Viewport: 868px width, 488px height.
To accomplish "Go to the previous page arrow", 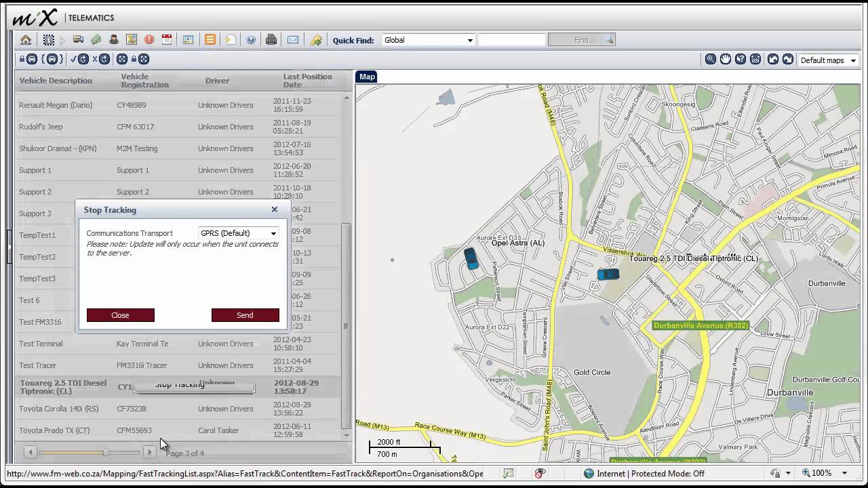I will click(31, 452).
